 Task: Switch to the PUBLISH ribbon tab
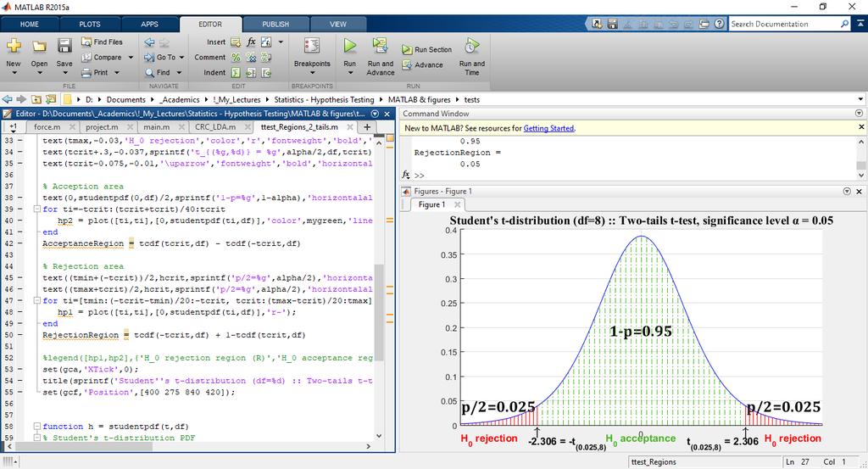point(275,24)
